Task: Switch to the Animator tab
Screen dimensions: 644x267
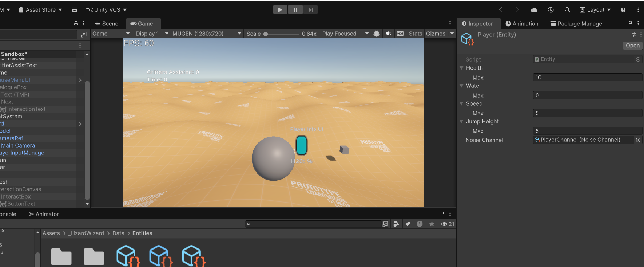Action: pyautogui.click(x=44, y=214)
